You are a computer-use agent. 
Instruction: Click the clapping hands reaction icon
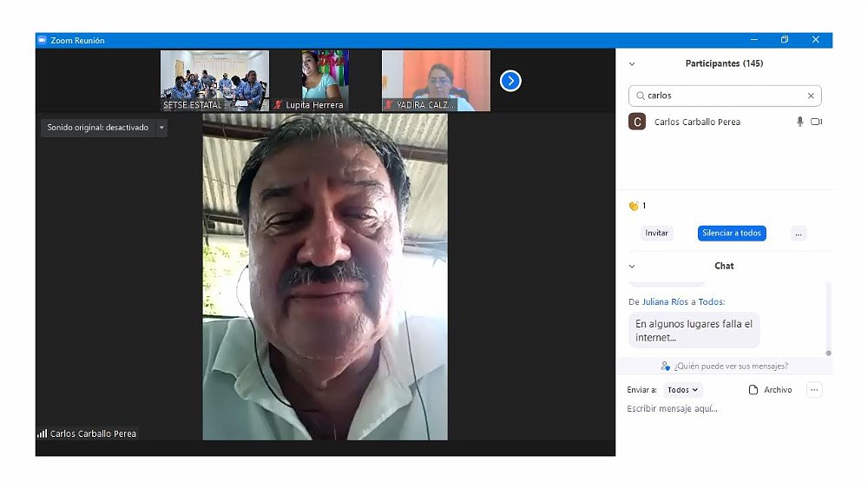633,206
